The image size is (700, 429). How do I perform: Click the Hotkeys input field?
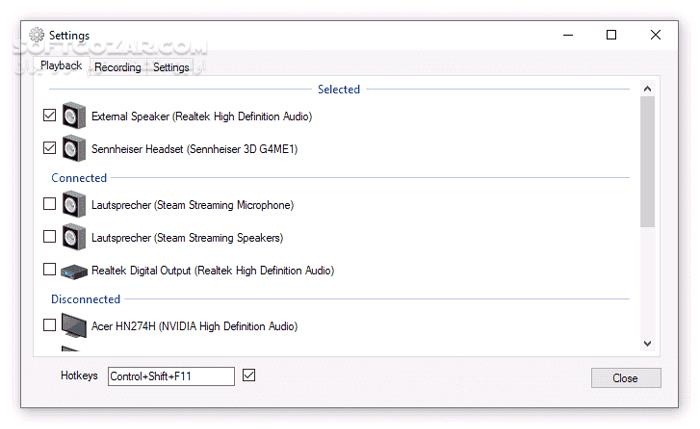tap(171, 376)
